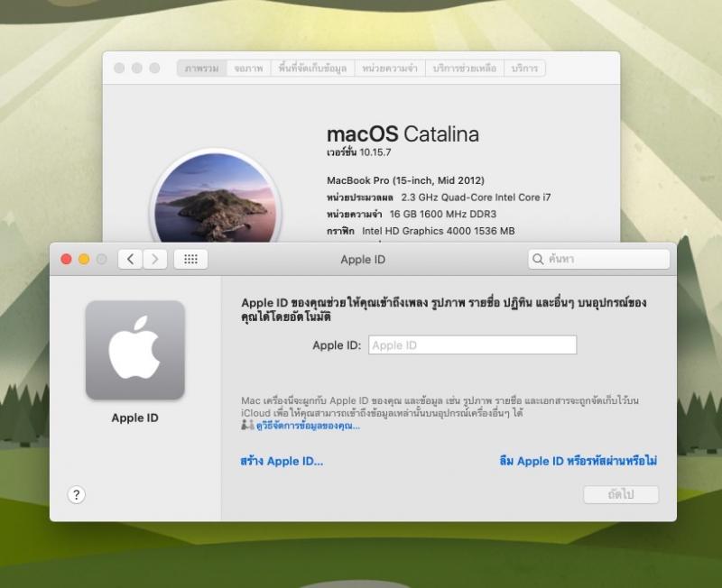The width and height of the screenshot is (722, 588).
Task: Click the Intel HD Graphics 4000 1536 MB text
Action: click(439, 231)
